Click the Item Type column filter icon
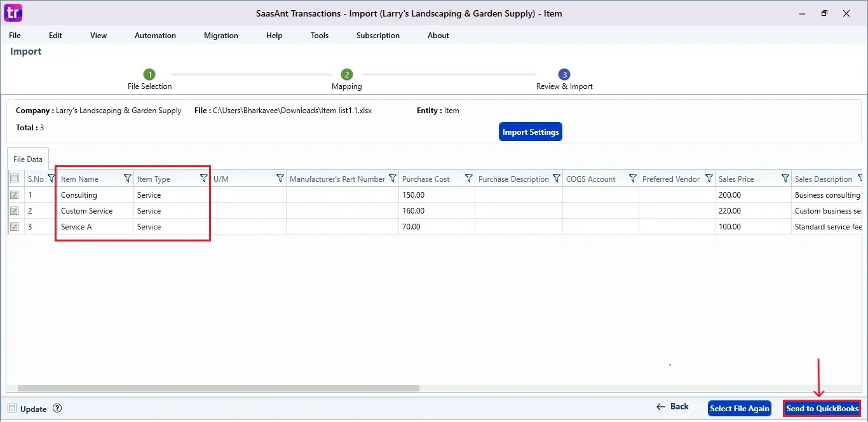The image size is (868, 422). 203,179
